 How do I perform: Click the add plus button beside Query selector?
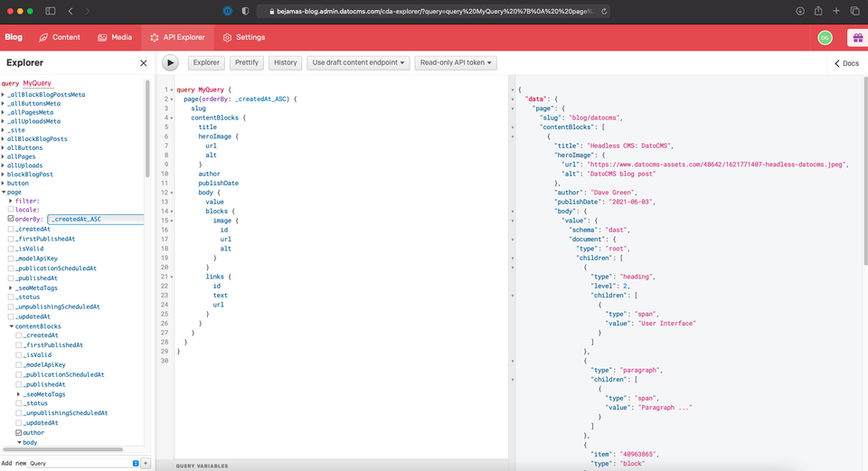coord(146,463)
